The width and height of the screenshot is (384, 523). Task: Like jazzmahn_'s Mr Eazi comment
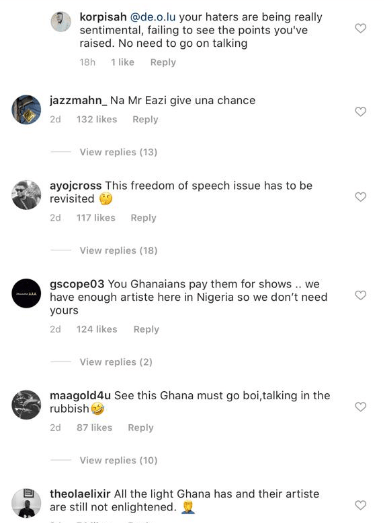pyautogui.click(x=360, y=112)
